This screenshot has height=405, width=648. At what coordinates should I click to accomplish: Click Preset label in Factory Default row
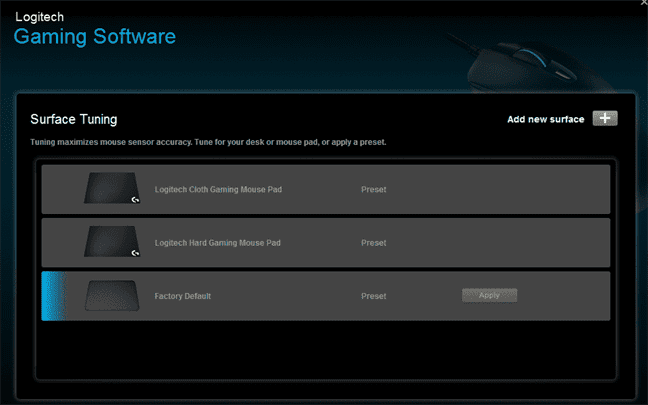[x=374, y=296]
